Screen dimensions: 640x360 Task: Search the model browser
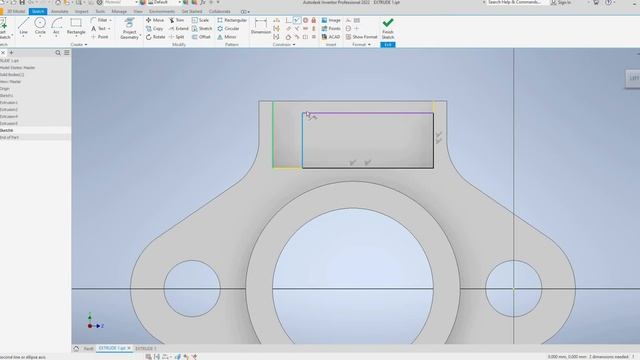point(58,53)
